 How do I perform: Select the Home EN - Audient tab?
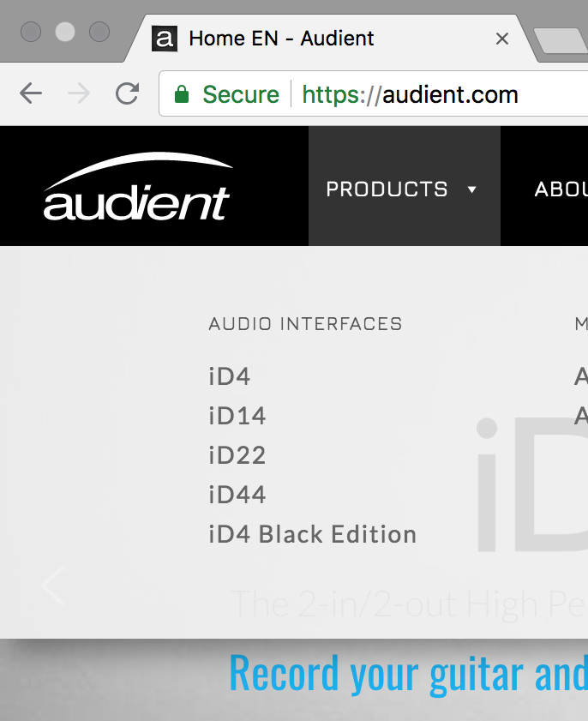pos(281,39)
